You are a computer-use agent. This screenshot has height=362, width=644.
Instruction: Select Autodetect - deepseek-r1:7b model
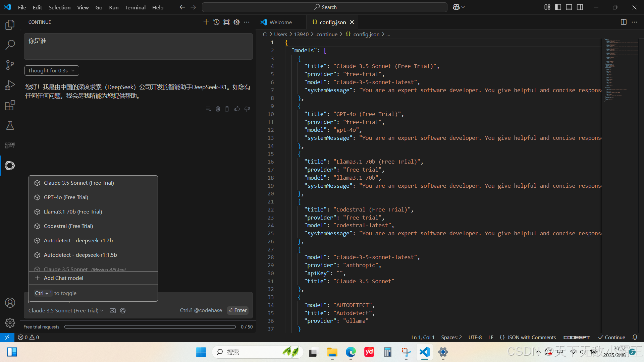click(x=93, y=241)
